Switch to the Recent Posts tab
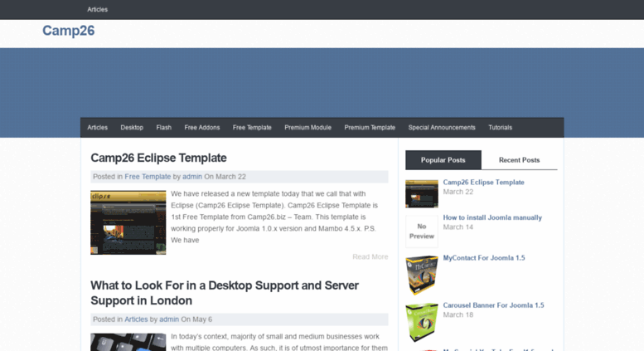Image resolution: width=644 pixels, height=351 pixels. coord(519,160)
